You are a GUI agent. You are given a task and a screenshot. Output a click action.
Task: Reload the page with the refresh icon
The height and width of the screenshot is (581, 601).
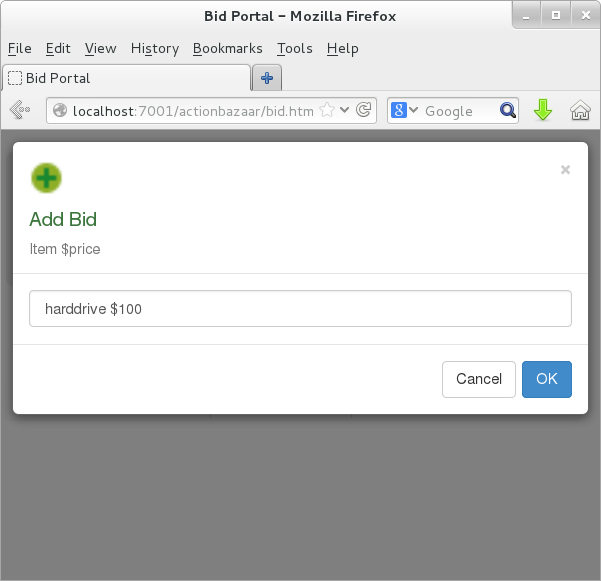[365, 111]
